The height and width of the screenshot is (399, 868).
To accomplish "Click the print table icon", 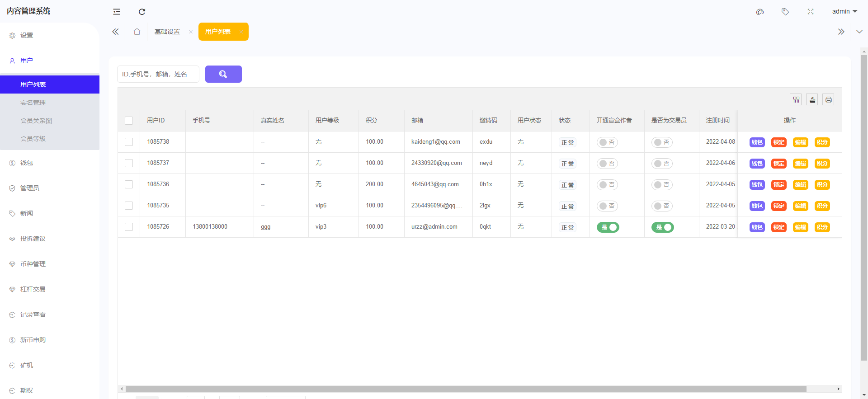I will point(828,99).
